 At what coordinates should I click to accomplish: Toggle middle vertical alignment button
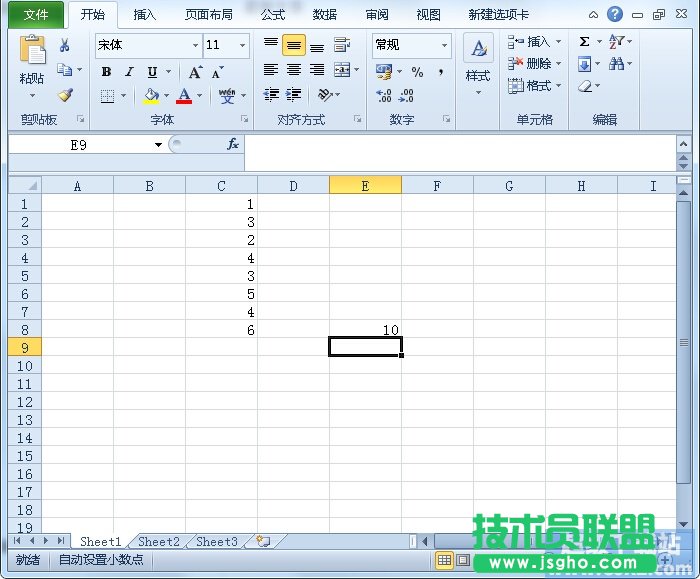click(294, 45)
